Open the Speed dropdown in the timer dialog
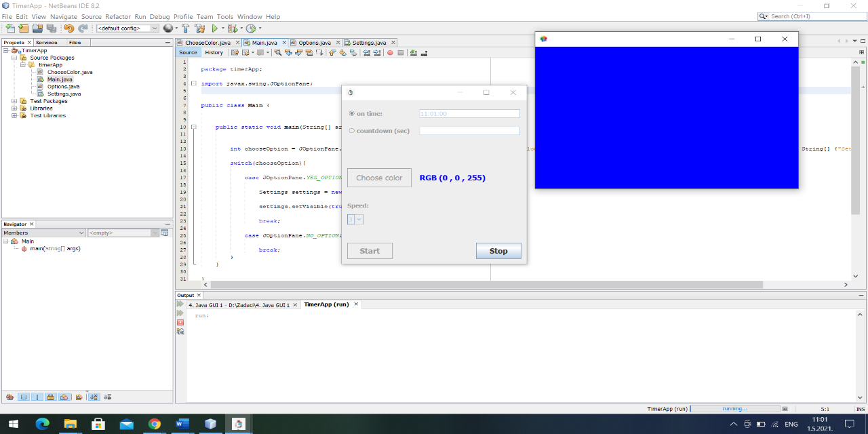Viewport: 868px width, 434px height. (359, 219)
